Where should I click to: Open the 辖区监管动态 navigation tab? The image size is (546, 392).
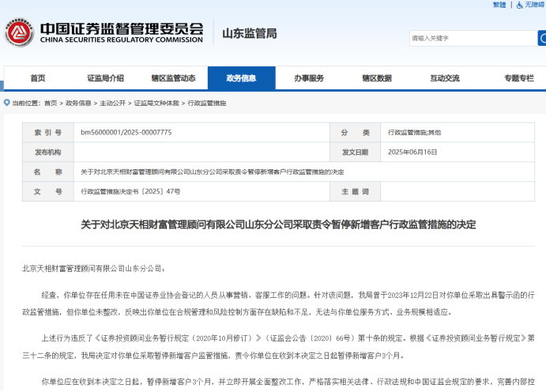[173, 78]
